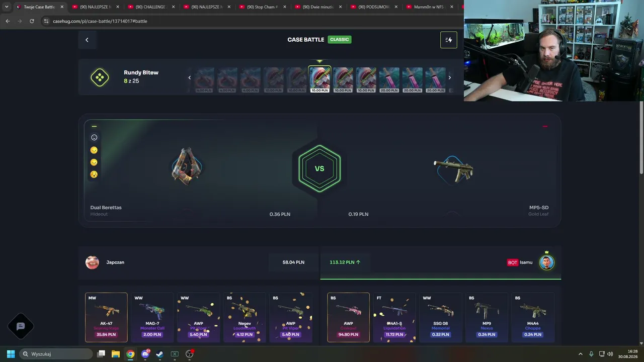This screenshot has width=644, height=362.
Task: View site information icon in address bar
Action: [46, 21]
